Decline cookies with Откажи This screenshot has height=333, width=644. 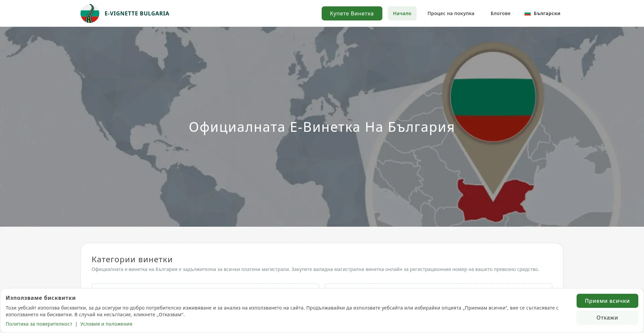pos(607,318)
